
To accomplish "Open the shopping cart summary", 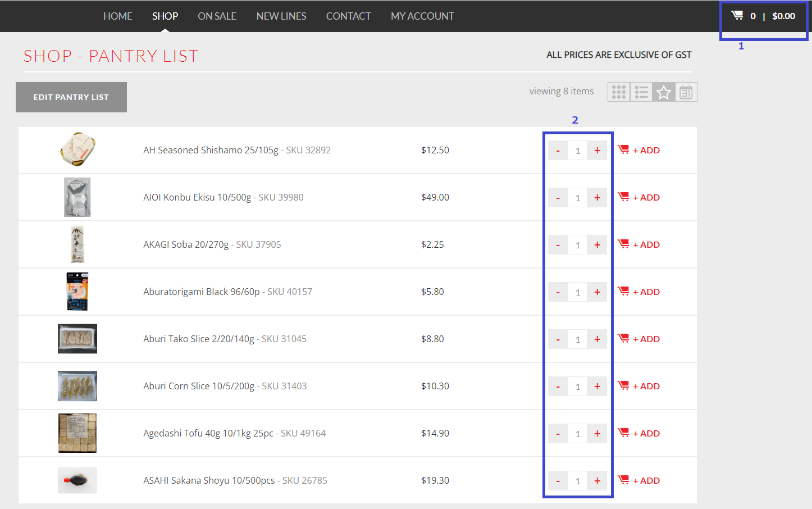I will point(763,16).
